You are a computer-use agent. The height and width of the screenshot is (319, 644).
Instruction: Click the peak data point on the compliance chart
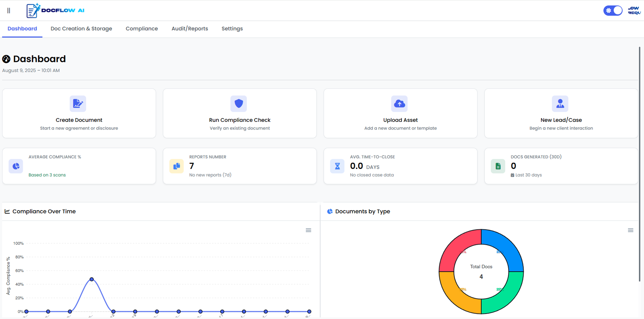(x=92, y=279)
